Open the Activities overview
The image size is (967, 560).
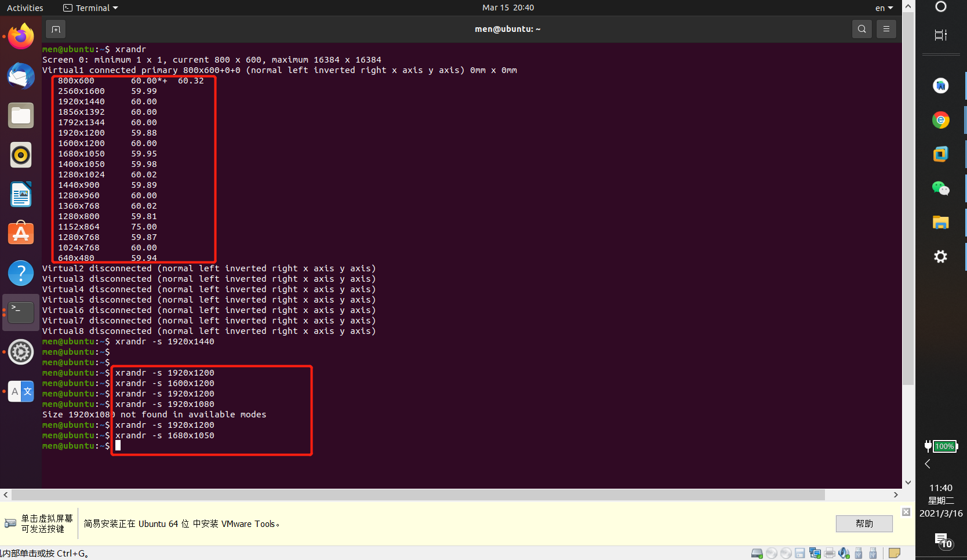pos(25,8)
